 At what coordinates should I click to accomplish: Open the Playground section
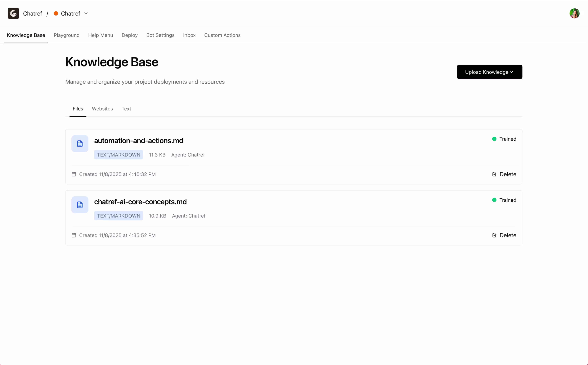[x=67, y=35]
